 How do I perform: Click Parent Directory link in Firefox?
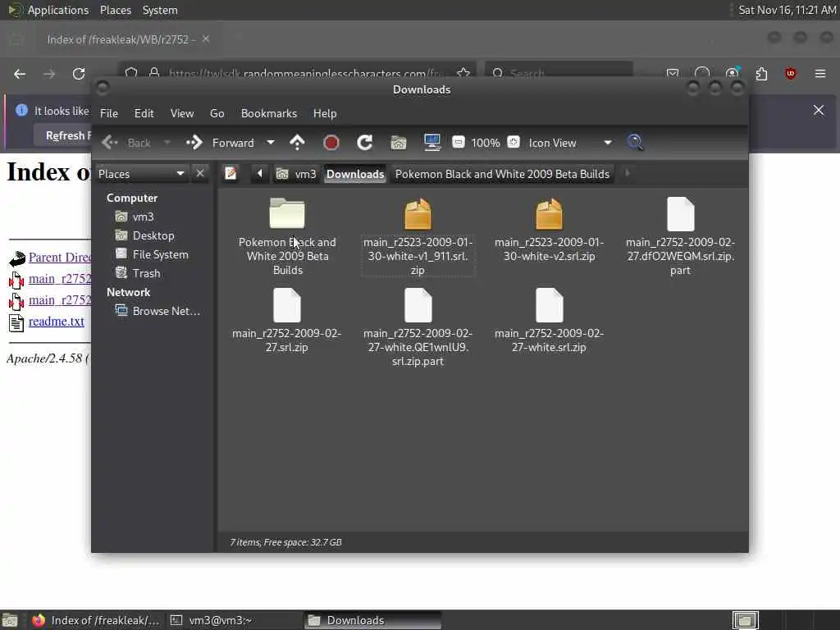click(x=59, y=257)
